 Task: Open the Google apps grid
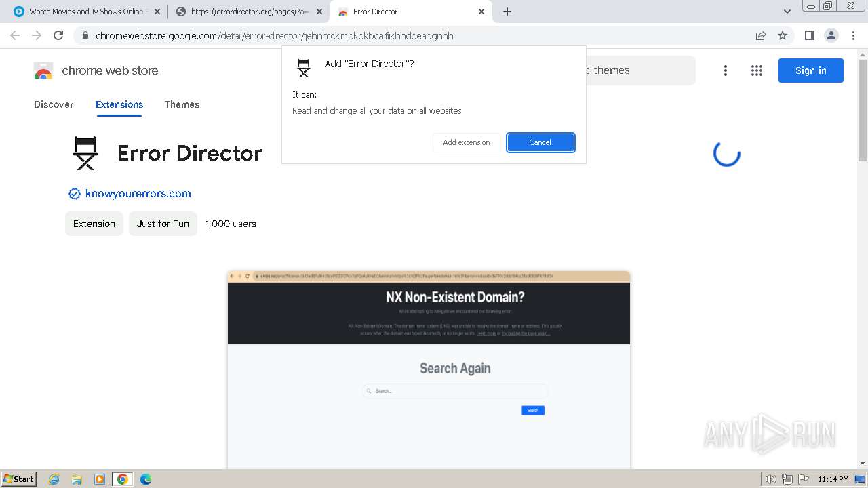click(757, 70)
